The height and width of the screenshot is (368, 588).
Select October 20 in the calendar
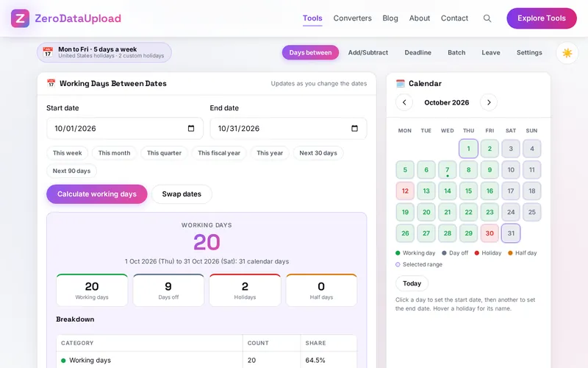[x=426, y=212]
